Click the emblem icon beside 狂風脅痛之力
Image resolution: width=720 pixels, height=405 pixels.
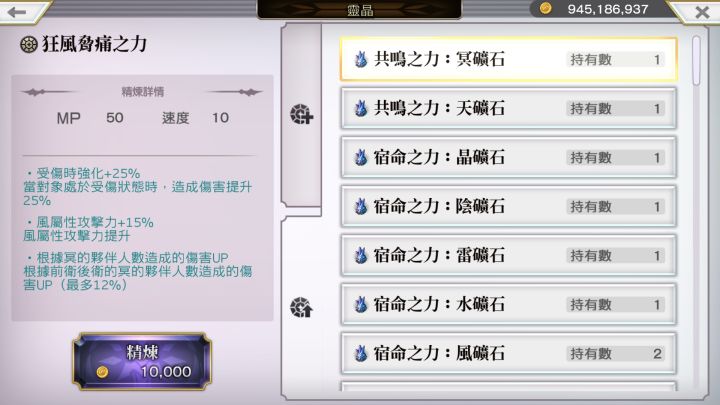click(28, 45)
